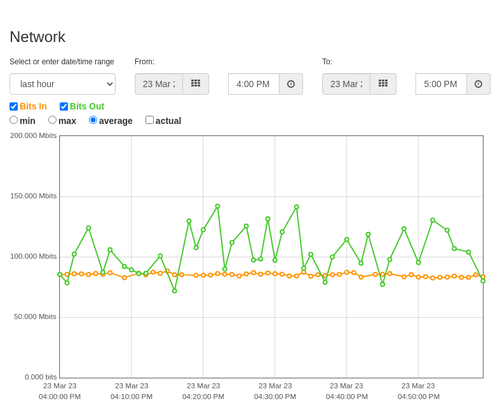Click the '04:30:00 PM' time axis label

[x=275, y=397]
